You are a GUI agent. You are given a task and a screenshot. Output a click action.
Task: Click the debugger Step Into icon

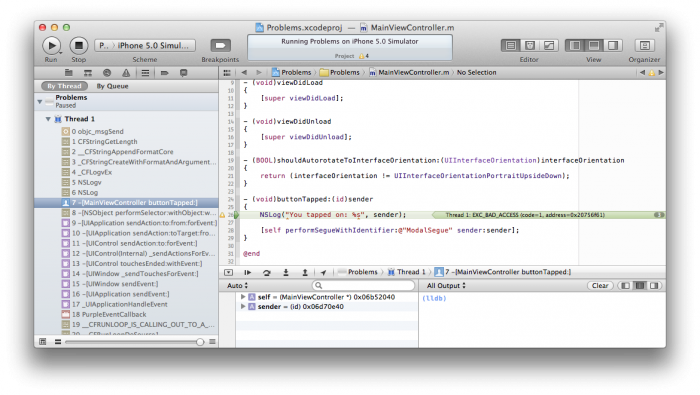[286, 272]
